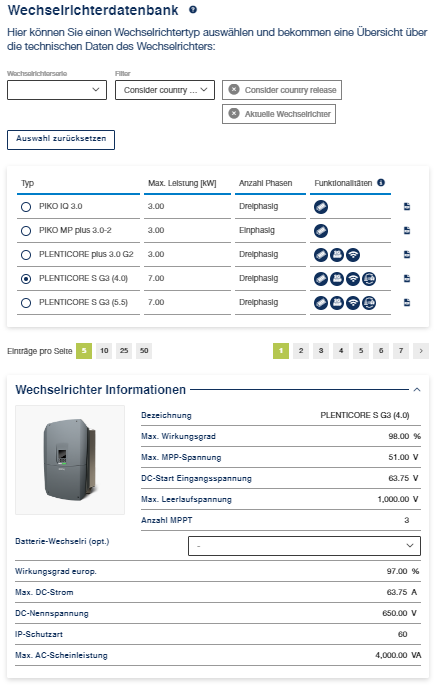Select the PLENTICORE S G3 (5.5) radio button
Screen dimensions: 438x687
point(26,303)
